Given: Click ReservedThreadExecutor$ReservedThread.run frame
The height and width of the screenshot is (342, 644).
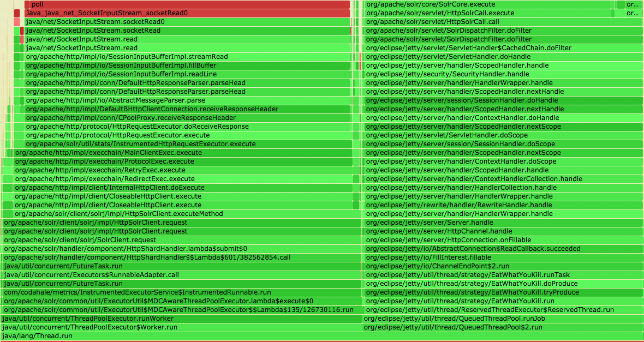Looking at the screenshot, I should (x=504, y=310).
